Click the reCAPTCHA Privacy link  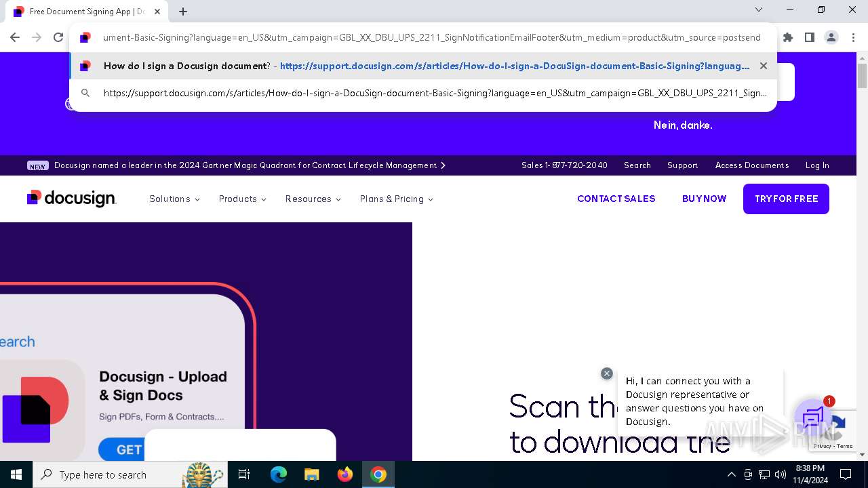(x=822, y=446)
